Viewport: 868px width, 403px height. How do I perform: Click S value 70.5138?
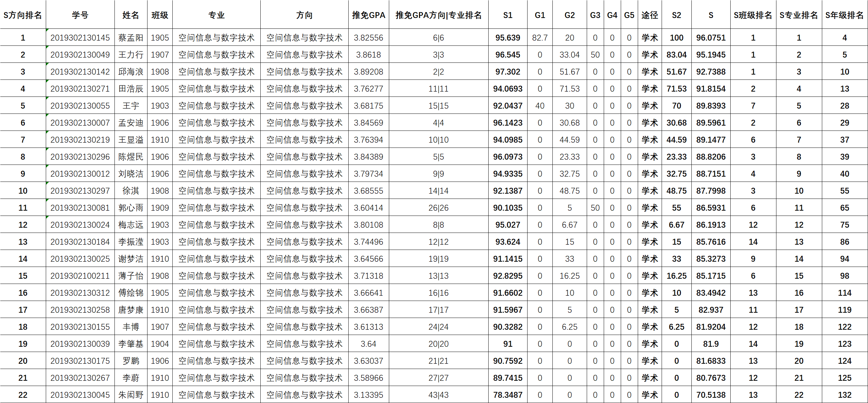tap(711, 395)
